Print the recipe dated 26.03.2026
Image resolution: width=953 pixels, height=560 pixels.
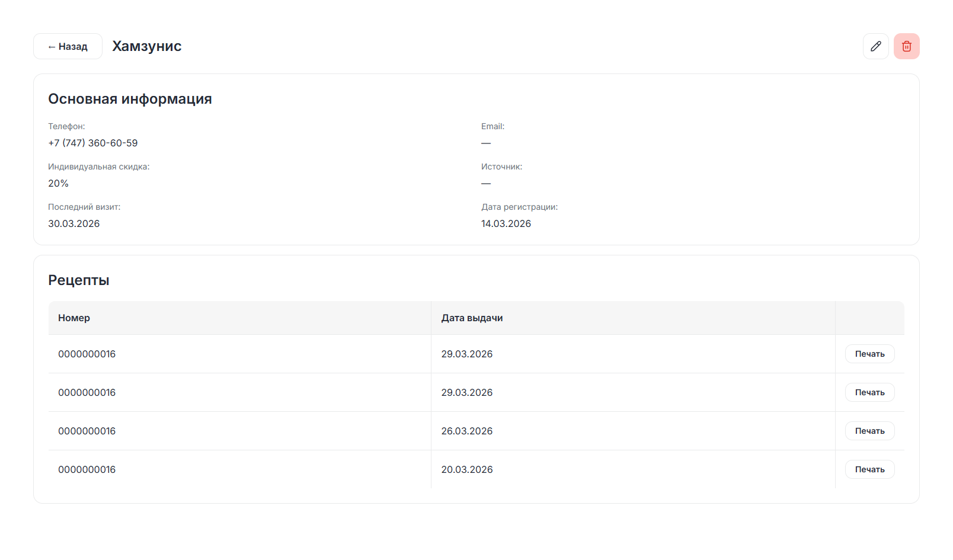869,431
